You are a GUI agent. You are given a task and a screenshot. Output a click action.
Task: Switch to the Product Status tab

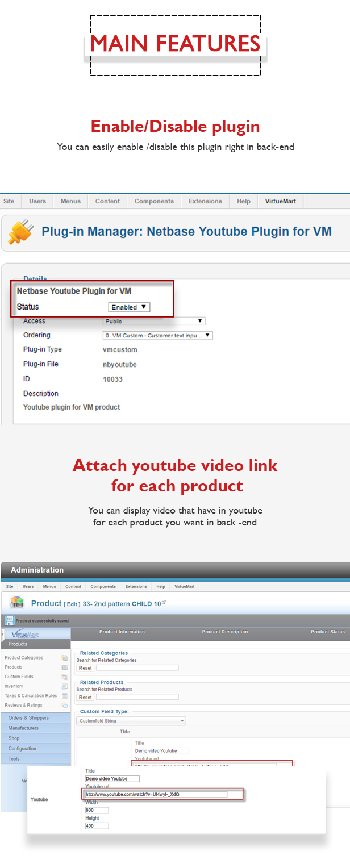[x=328, y=632]
